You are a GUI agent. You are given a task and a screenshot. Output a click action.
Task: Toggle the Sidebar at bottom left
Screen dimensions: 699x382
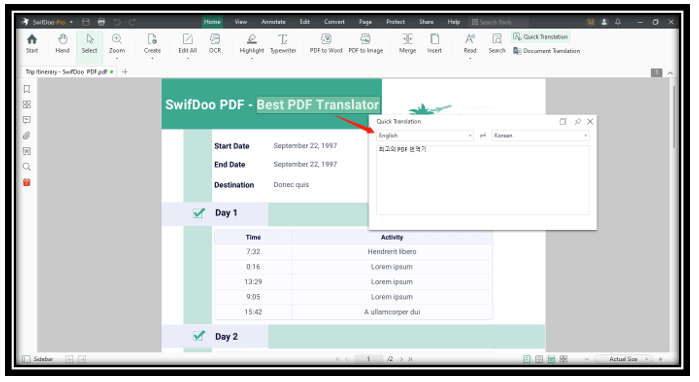[38, 359]
